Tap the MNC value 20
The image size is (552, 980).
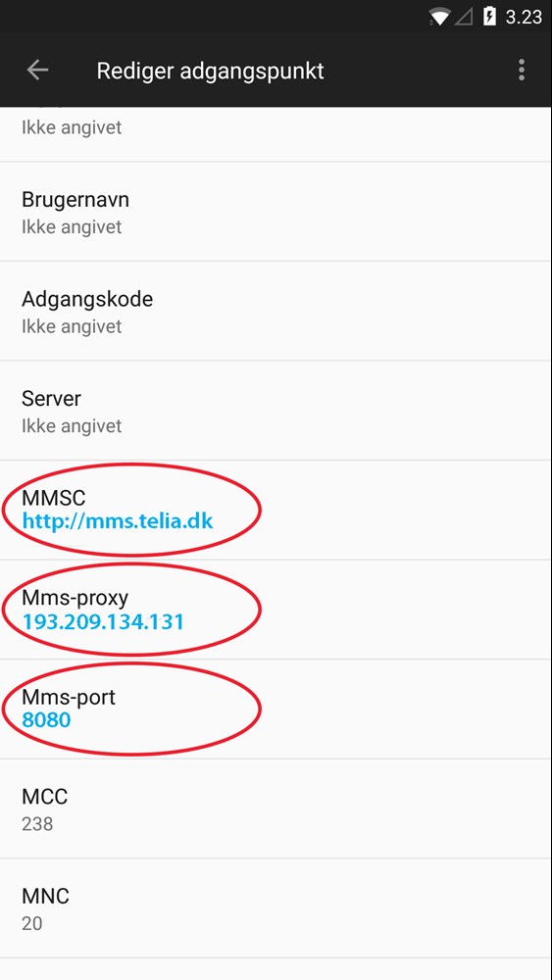tap(32, 923)
